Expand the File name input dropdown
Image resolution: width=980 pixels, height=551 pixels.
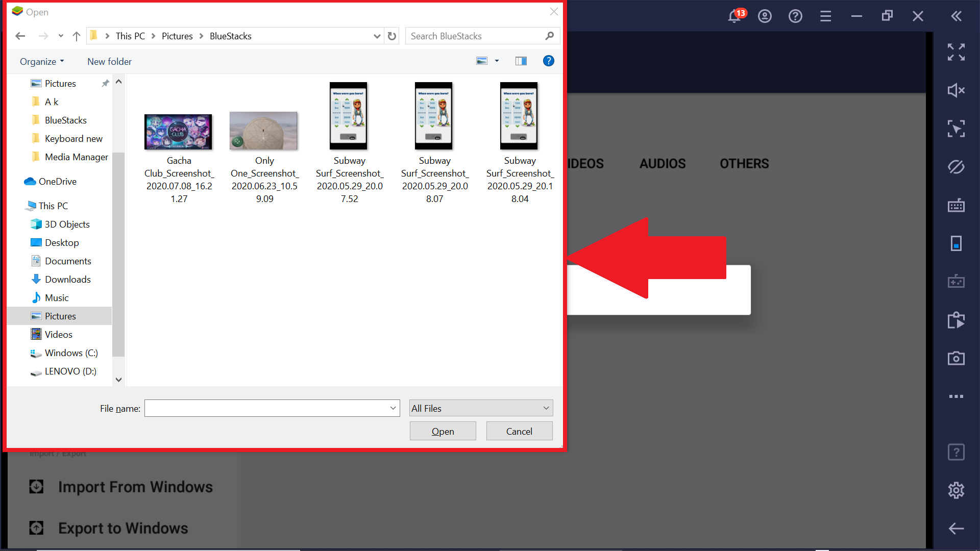tap(393, 408)
